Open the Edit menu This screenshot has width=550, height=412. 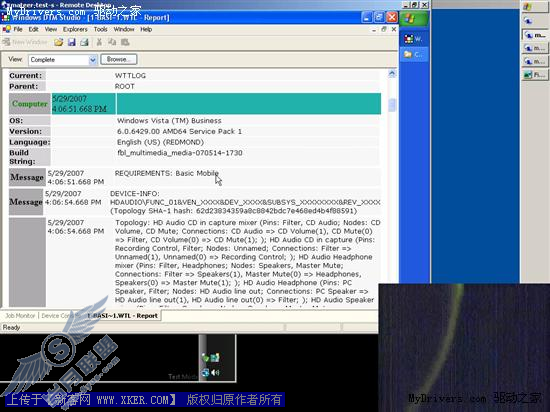pyautogui.click(x=33, y=29)
